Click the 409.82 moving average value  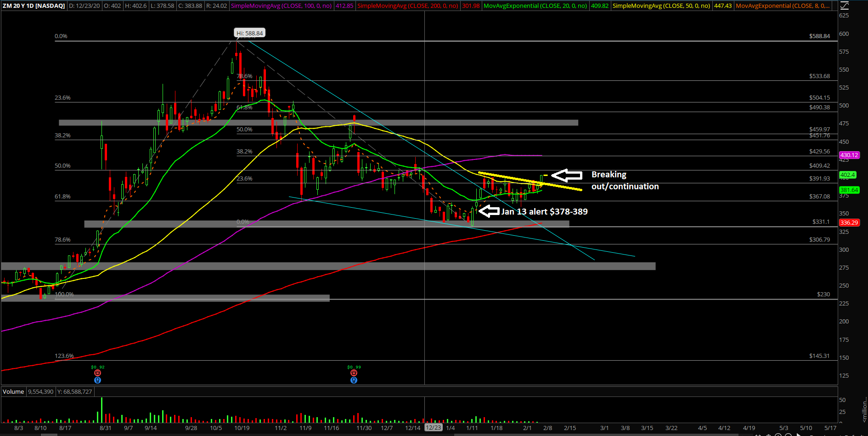tap(600, 6)
